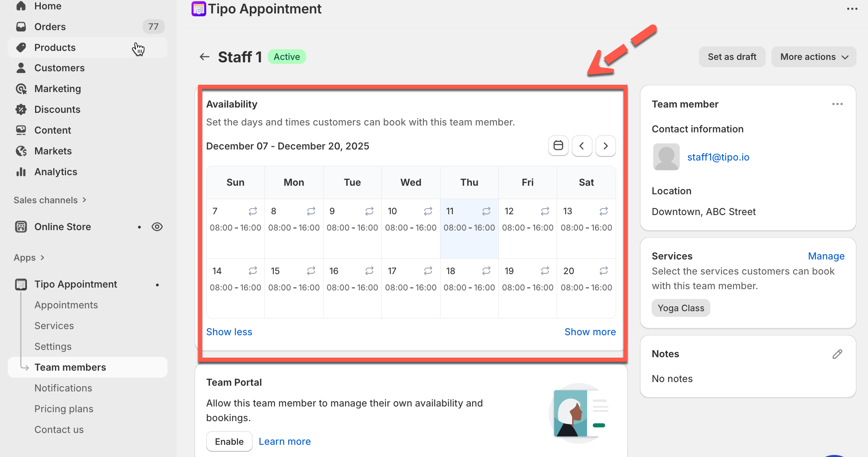Toggle Online Store view eye icon
868x457 pixels.
click(x=157, y=227)
